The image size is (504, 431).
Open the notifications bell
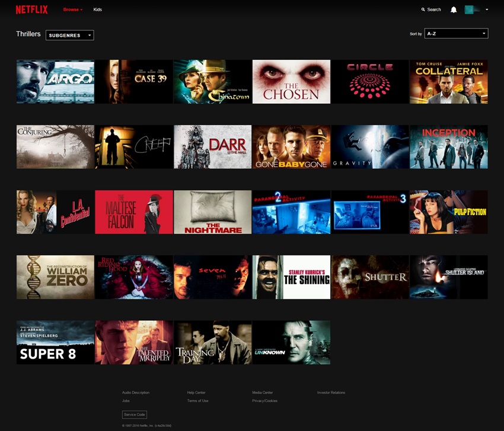click(454, 9)
